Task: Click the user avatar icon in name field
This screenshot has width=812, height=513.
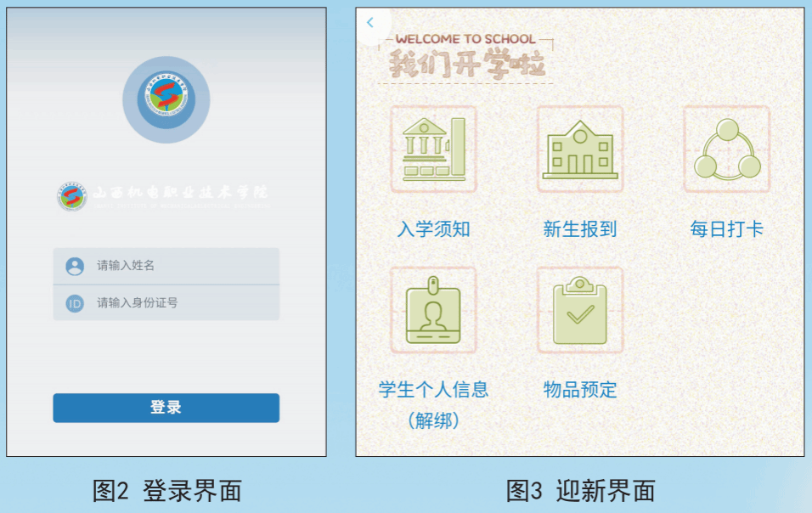Action: 75,266
